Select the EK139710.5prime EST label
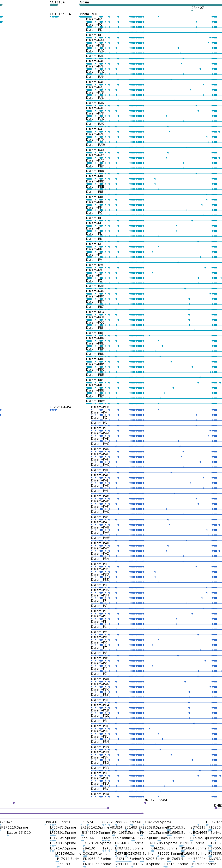Screen dimensions: 222x868 pos(145,864)
